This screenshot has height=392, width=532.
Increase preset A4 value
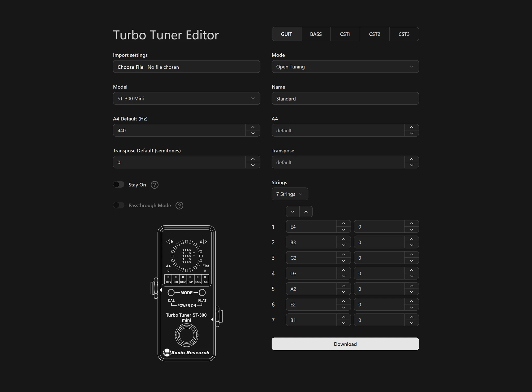pyautogui.click(x=411, y=127)
